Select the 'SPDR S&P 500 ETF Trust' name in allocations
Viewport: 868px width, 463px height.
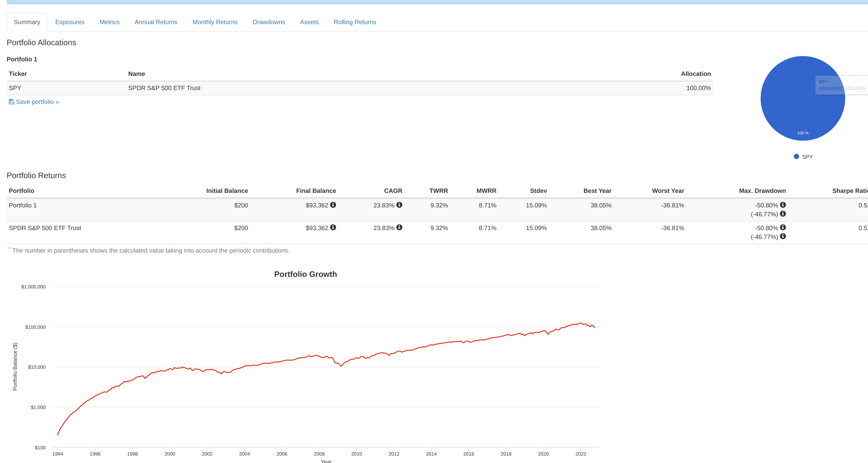tap(164, 88)
